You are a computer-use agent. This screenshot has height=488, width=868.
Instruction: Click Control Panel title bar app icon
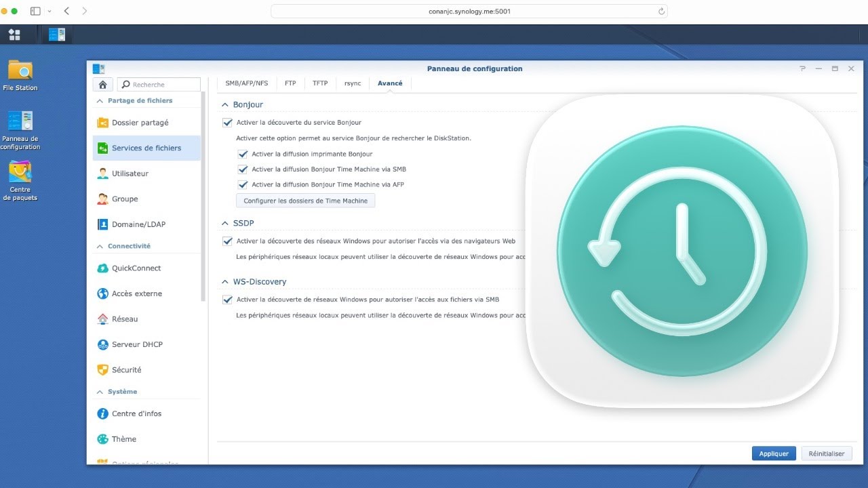98,68
